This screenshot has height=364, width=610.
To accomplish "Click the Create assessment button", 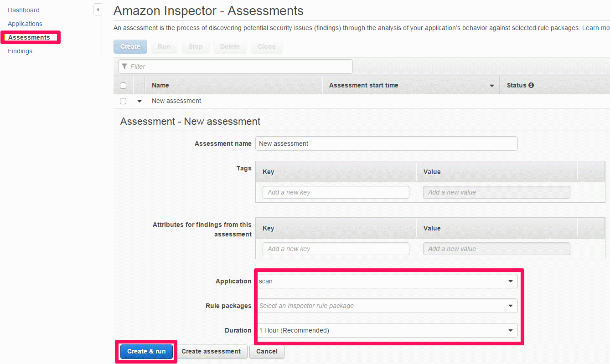I will 211,351.
